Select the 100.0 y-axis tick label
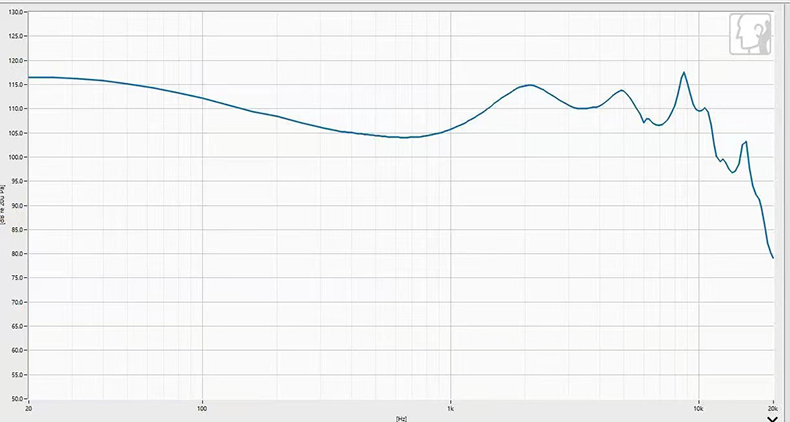Viewport: 790px width, 422px height. 16,157
